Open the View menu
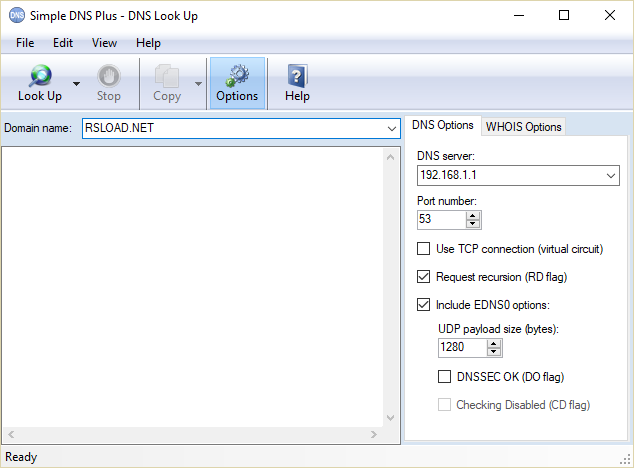634x468 pixels. coord(104,43)
